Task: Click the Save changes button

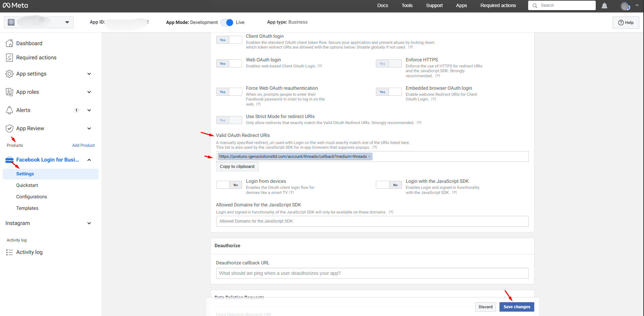Action: pyautogui.click(x=516, y=307)
